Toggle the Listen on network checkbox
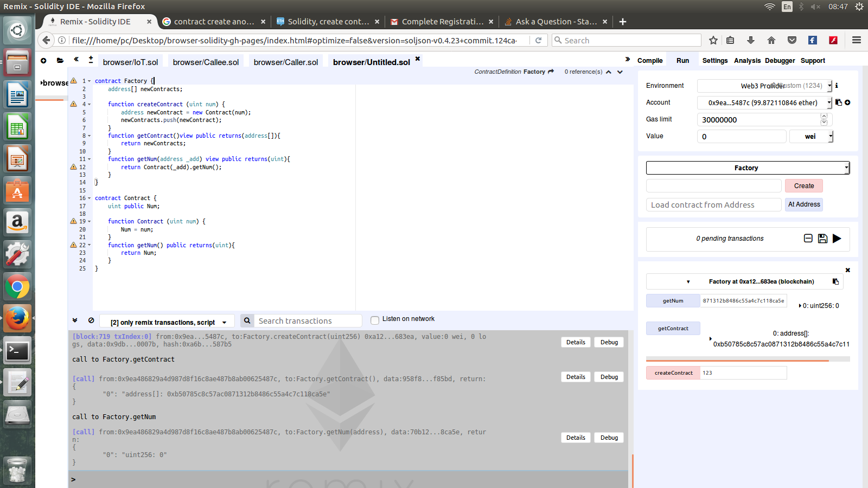 tap(374, 320)
